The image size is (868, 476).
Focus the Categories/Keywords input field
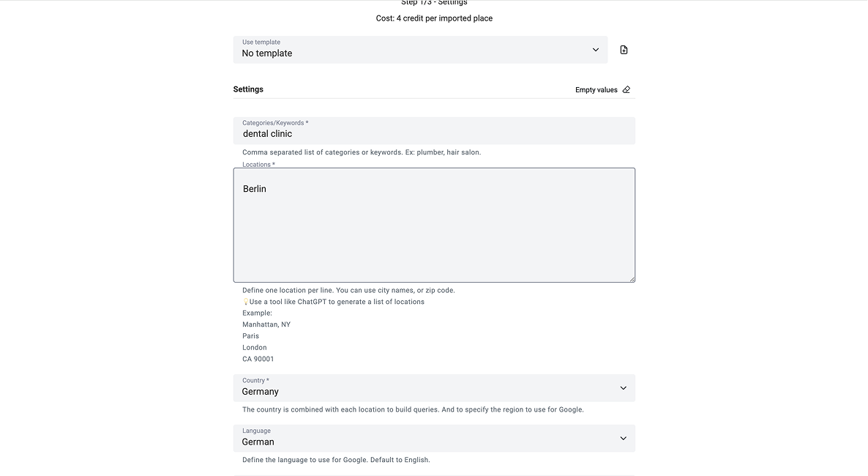pos(434,131)
